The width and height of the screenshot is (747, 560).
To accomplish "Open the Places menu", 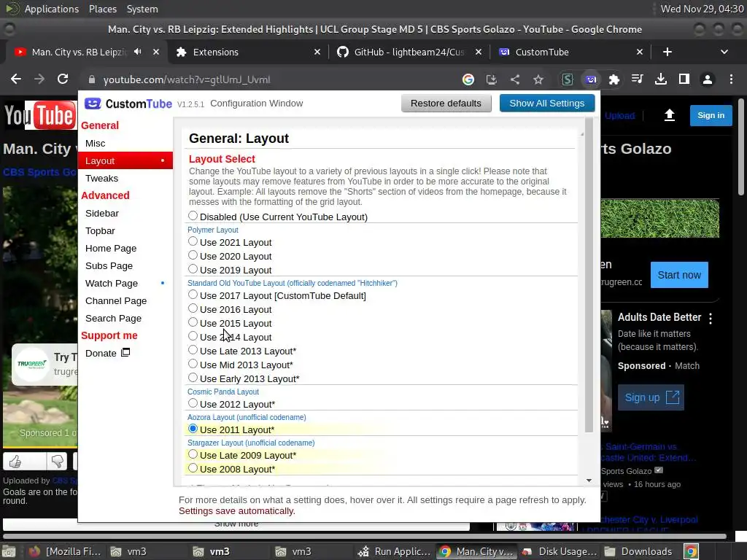I will click(x=103, y=9).
